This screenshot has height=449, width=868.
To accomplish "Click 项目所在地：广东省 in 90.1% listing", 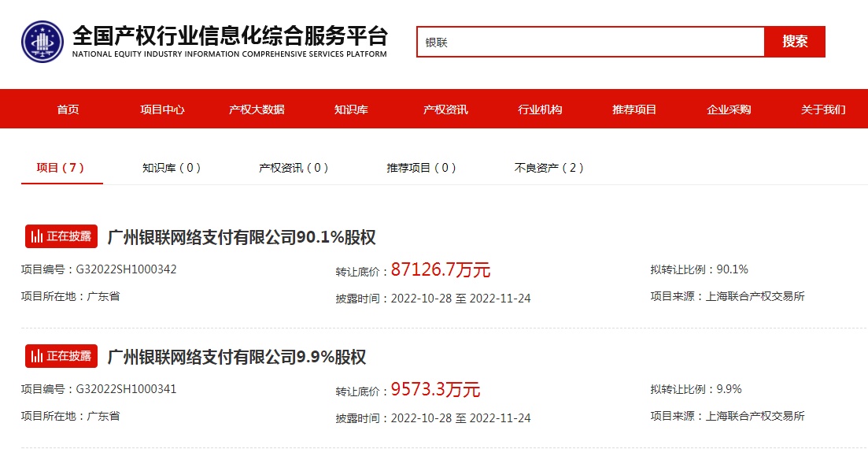I will [x=70, y=296].
